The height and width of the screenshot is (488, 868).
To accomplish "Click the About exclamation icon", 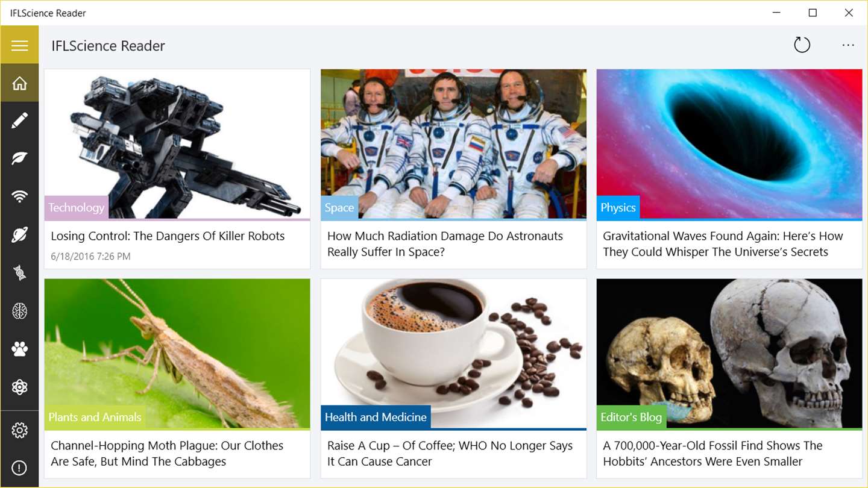I will 19,468.
